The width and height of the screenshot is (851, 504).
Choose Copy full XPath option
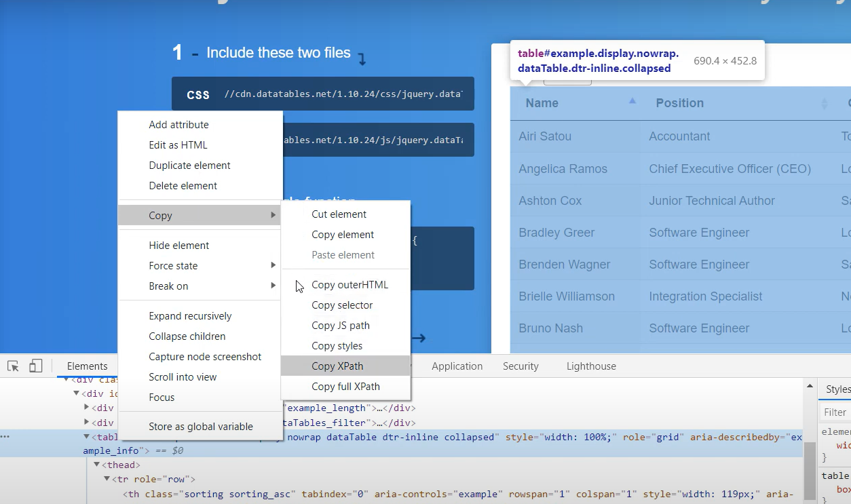(345, 387)
